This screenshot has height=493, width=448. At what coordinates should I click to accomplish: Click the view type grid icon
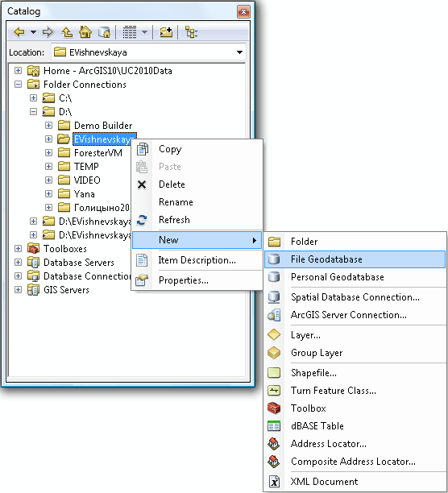click(x=130, y=32)
